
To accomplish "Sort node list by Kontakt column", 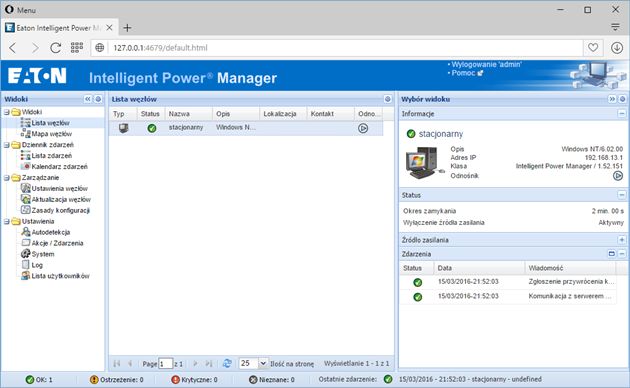I will click(x=331, y=114).
